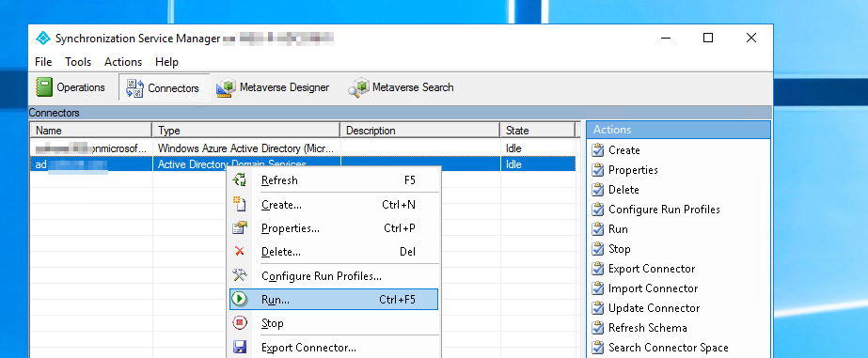The height and width of the screenshot is (358, 868).
Task: Open the Help menu
Action: tap(166, 62)
